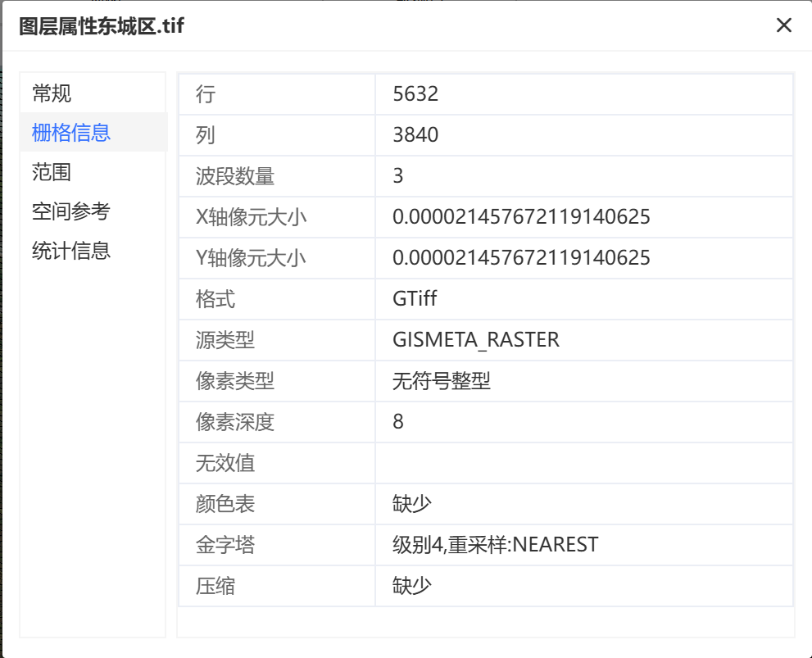Select the 无符号整型 pixel type value

(442, 381)
